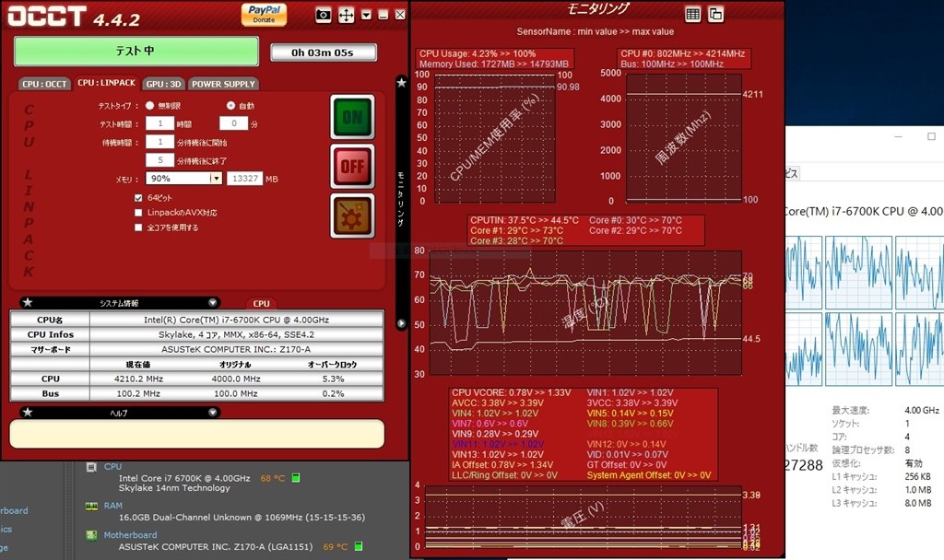Minimize the OCCT window
This screenshot has width=944, height=560.
click(383, 15)
